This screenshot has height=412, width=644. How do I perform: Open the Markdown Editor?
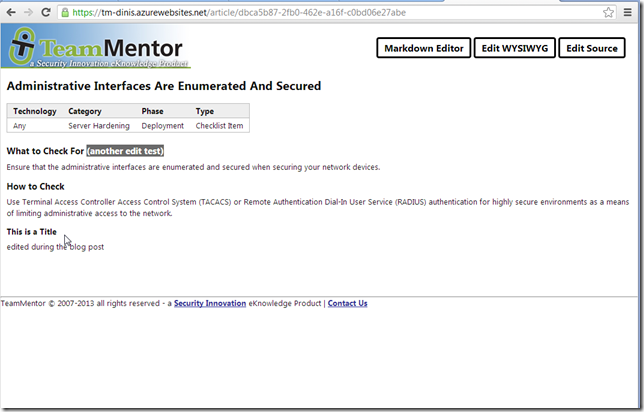424,48
